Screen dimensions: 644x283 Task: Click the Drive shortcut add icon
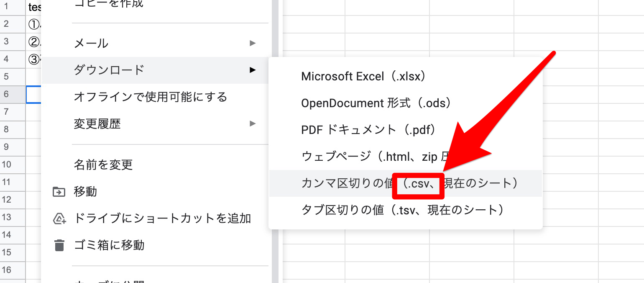point(59,219)
